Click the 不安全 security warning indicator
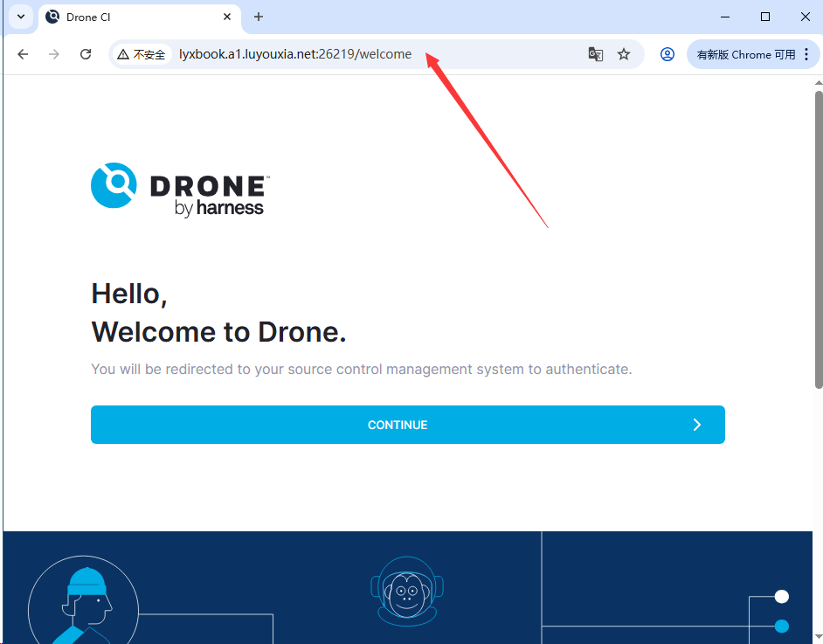The image size is (823, 644). [x=142, y=54]
